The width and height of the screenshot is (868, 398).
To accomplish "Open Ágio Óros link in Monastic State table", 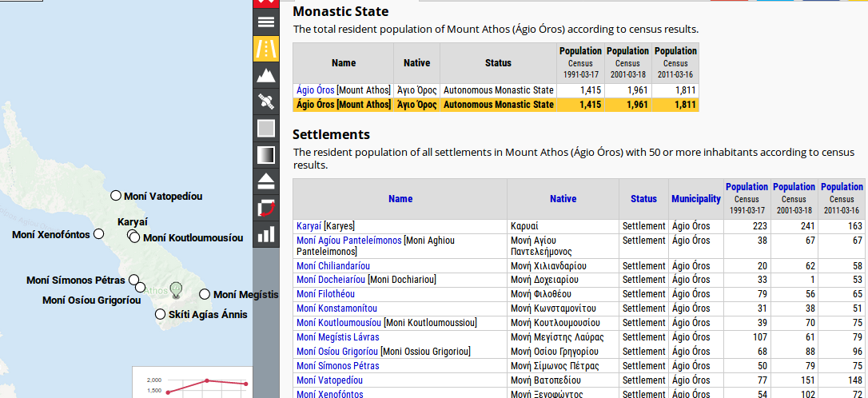I will coord(315,90).
